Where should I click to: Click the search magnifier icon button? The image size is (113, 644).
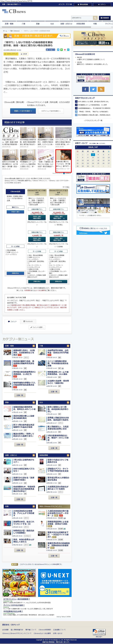tap(95, 18)
